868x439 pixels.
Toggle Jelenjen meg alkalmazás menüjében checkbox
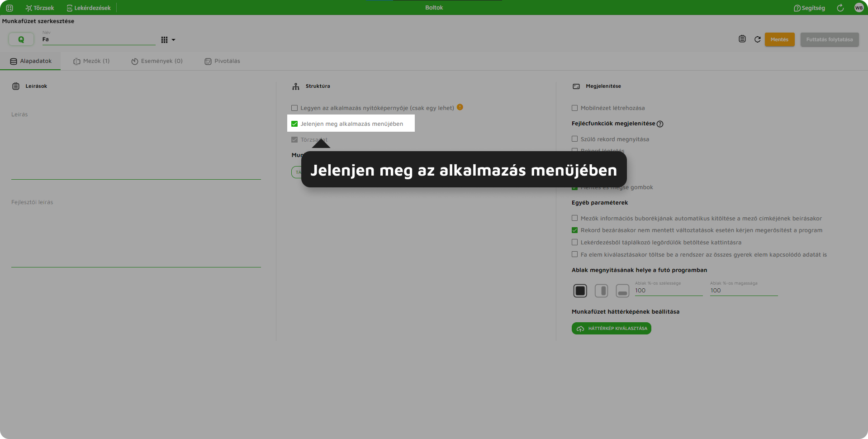tap(294, 124)
